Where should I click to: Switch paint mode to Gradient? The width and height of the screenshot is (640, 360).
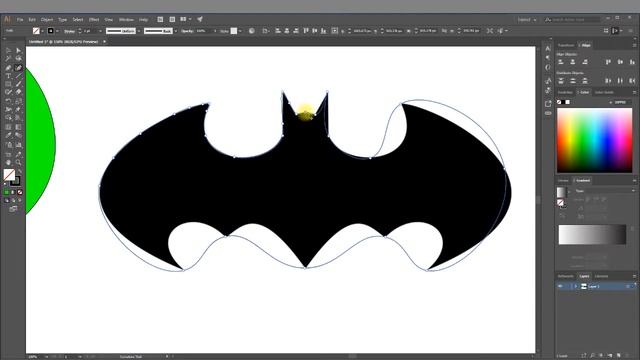[x=13, y=192]
